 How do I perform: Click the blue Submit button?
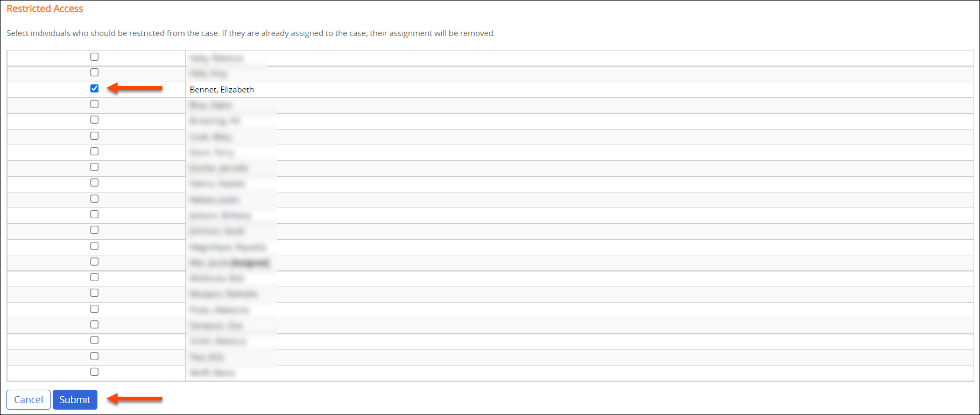75,399
